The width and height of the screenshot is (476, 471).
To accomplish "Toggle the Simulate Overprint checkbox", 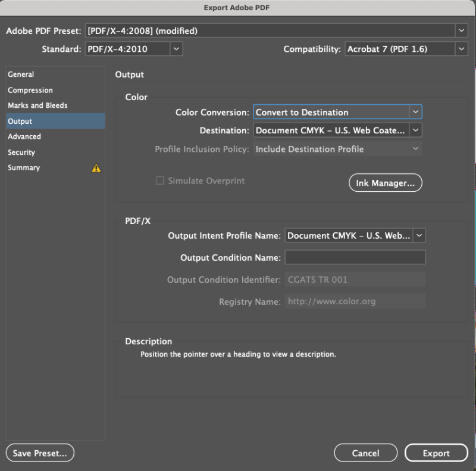I will pos(160,181).
